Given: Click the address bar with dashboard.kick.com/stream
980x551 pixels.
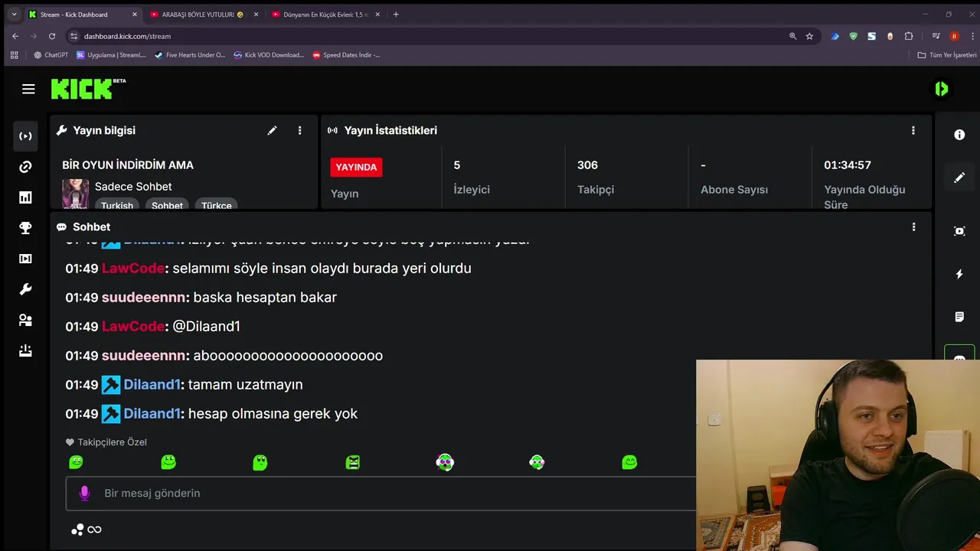Looking at the screenshot, I should click(x=429, y=36).
